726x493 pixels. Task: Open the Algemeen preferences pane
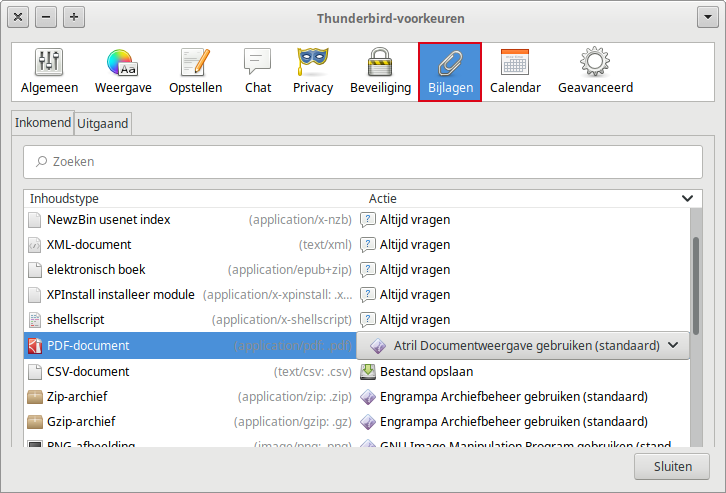49,72
